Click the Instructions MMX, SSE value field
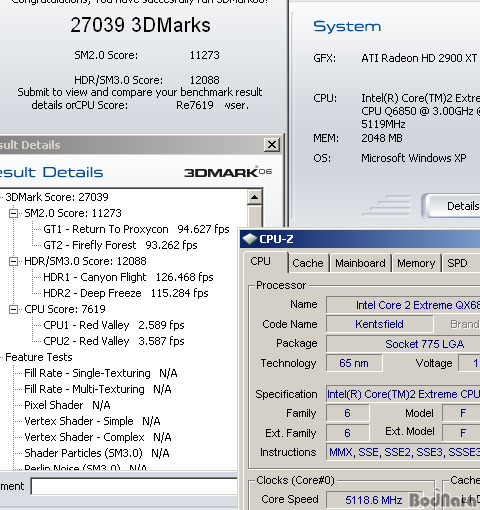This screenshot has width=480, height=510. point(403,452)
